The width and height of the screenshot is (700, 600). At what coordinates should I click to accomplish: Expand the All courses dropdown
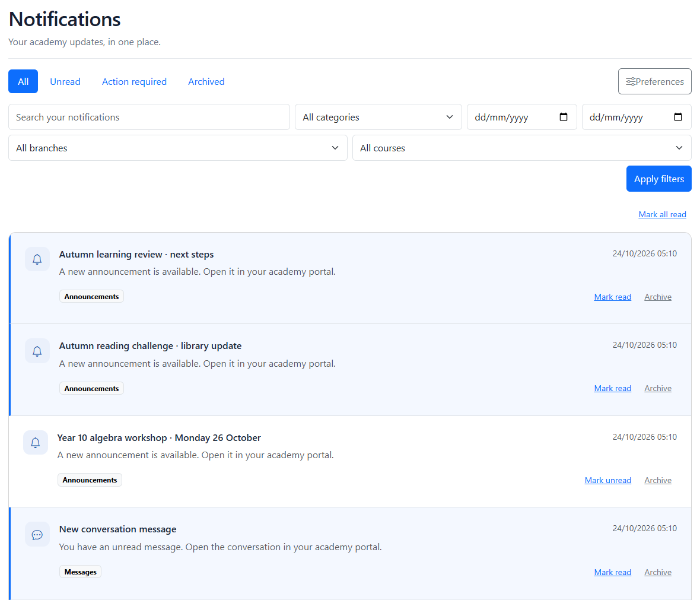click(522, 148)
